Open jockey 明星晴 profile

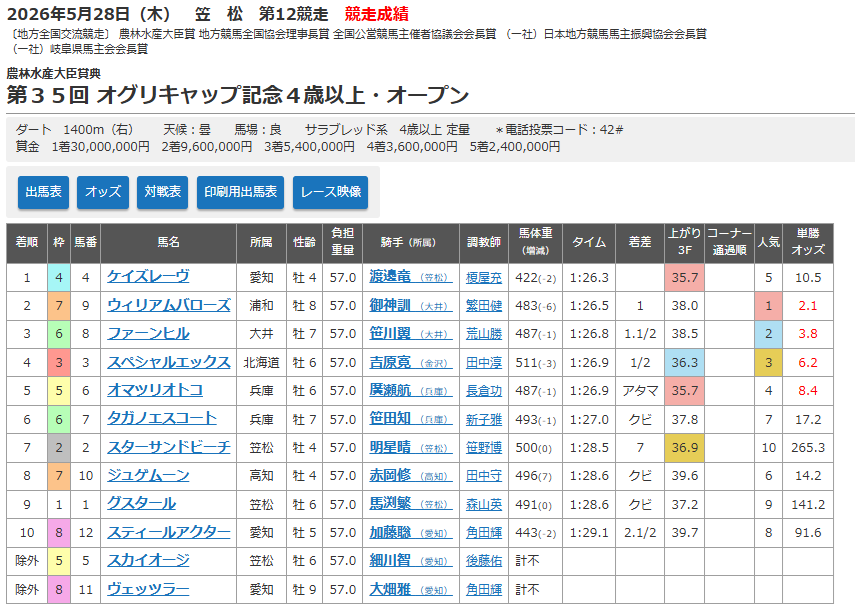coord(411,447)
